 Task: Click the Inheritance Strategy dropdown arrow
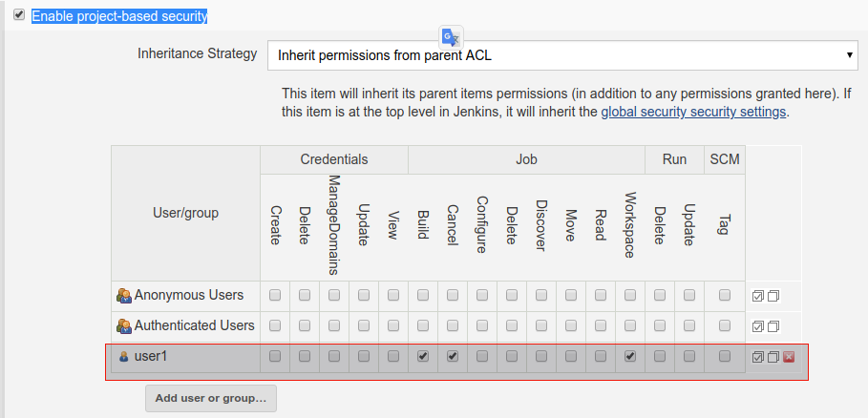(x=850, y=54)
